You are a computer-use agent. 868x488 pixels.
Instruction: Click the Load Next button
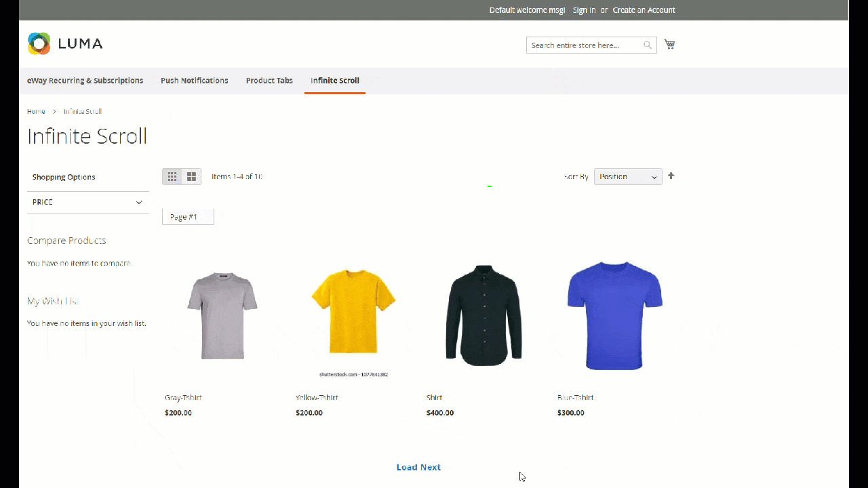pos(418,467)
